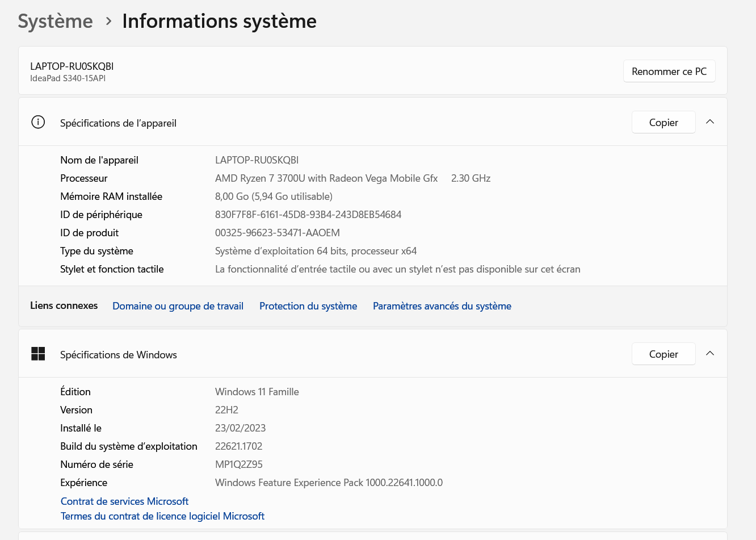The width and height of the screenshot is (756, 540).
Task: Open Termes du contrat de licence logiciel Microsoft
Action: 162,516
